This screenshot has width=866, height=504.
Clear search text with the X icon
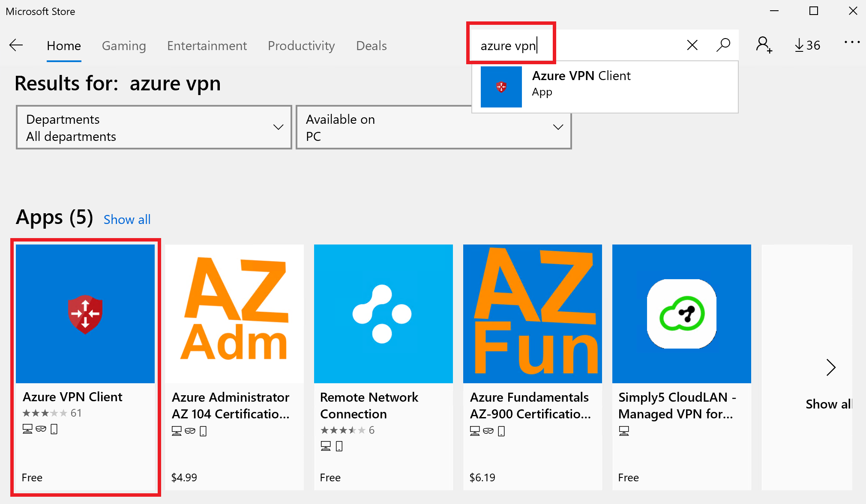(x=692, y=45)
